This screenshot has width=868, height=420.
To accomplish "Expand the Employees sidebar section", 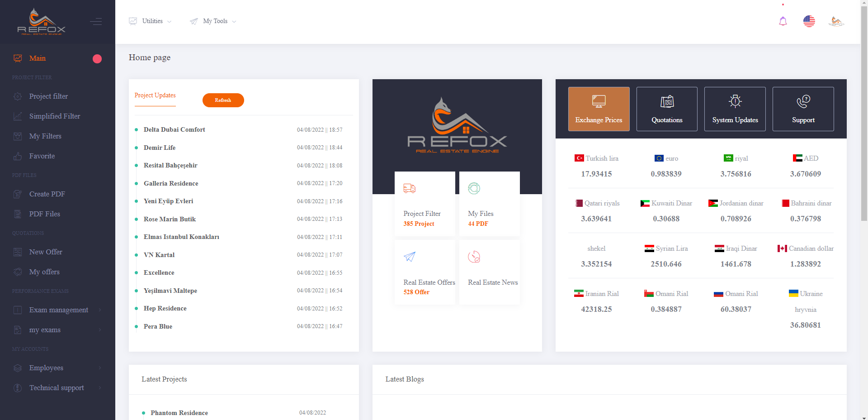I will (x=46, y=368).
